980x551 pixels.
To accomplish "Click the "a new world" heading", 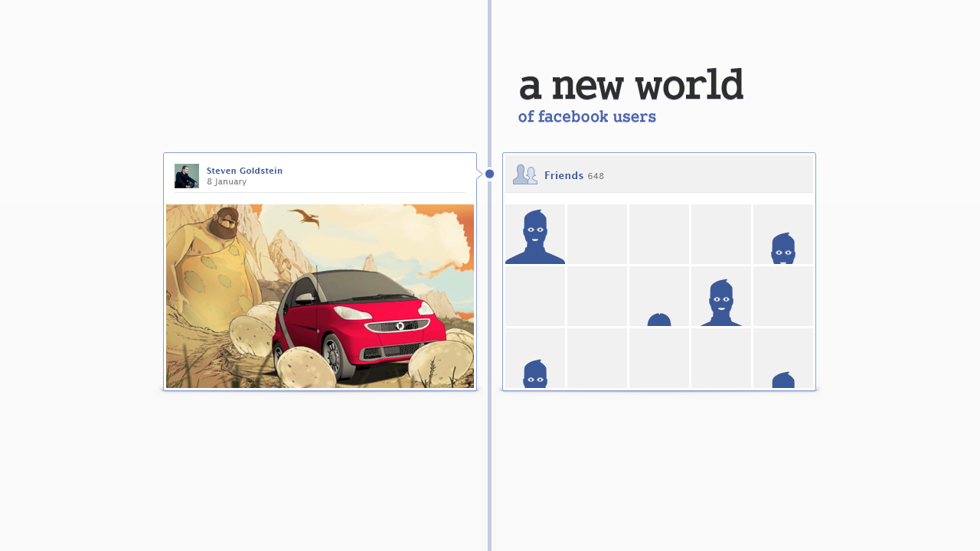I will tap(631, 86).
